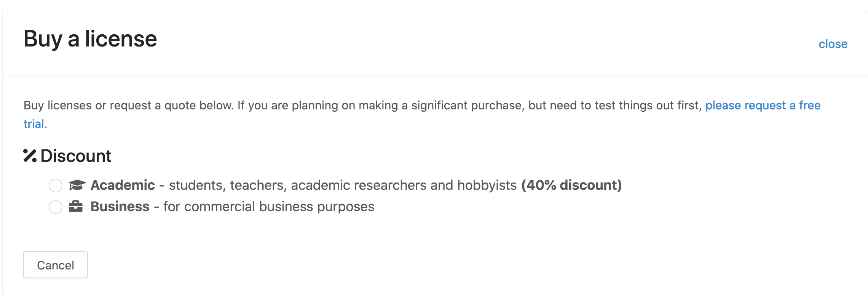Click the bold Business label
The height and width of the screenshot is (295, 868).
pos(120,207)
